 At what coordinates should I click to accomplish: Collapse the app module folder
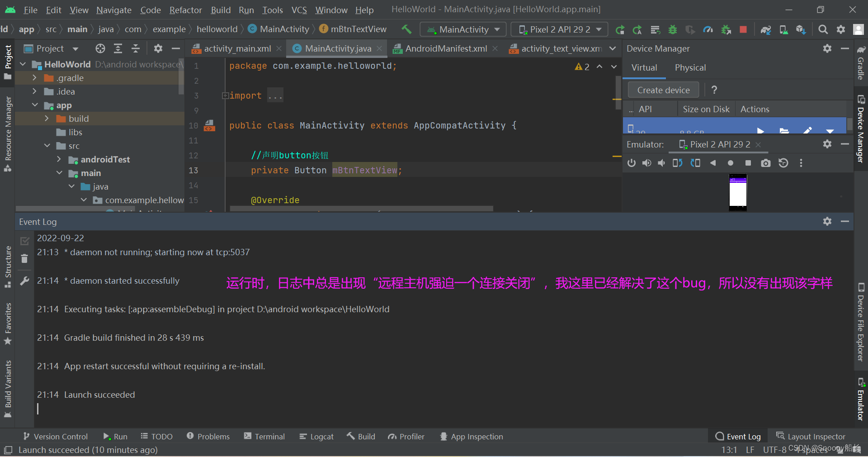tap(34, 105)
